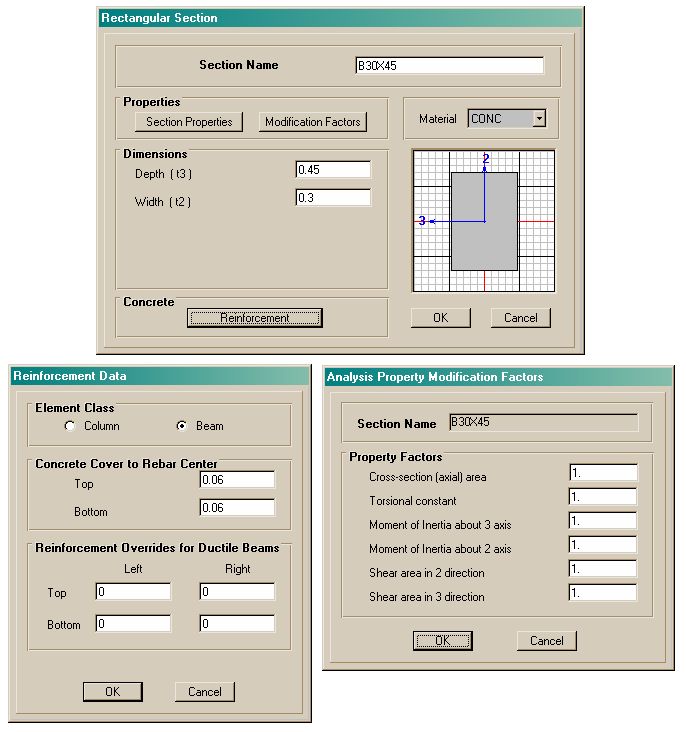Image resolution: width=686 pixels, height=732 pixels.
Task: Click OK in Analysis Property Modification Factors
Action: (442, 640)
